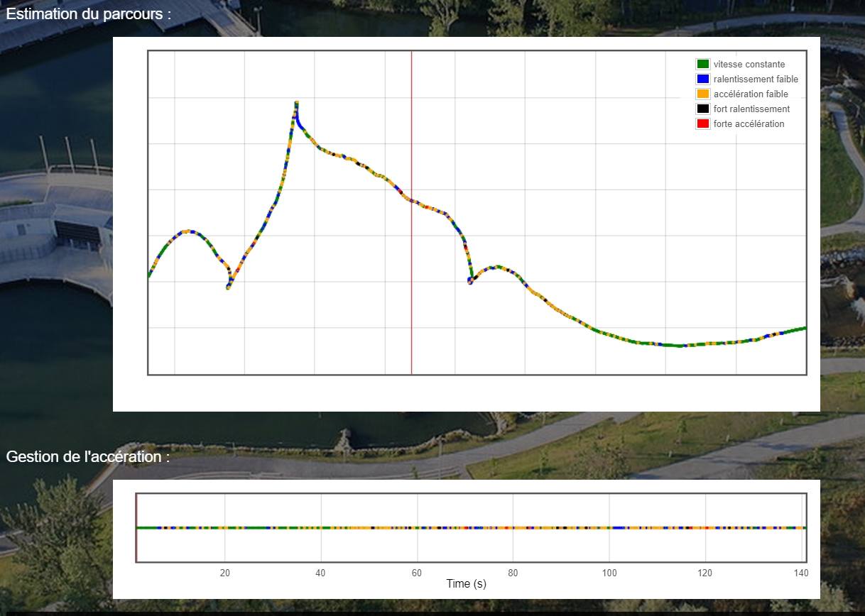
Task: Click the right end of the acceleration timeline bar
Action: tap(804, 527)
